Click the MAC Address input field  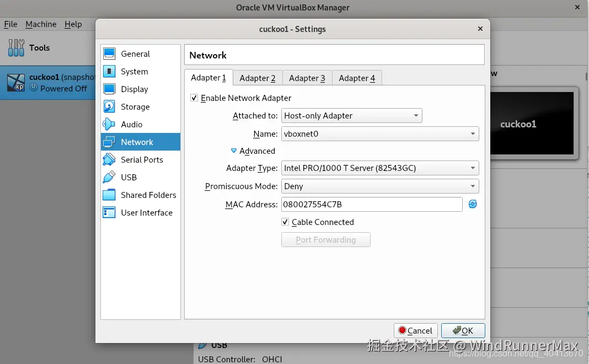point(372,205)
